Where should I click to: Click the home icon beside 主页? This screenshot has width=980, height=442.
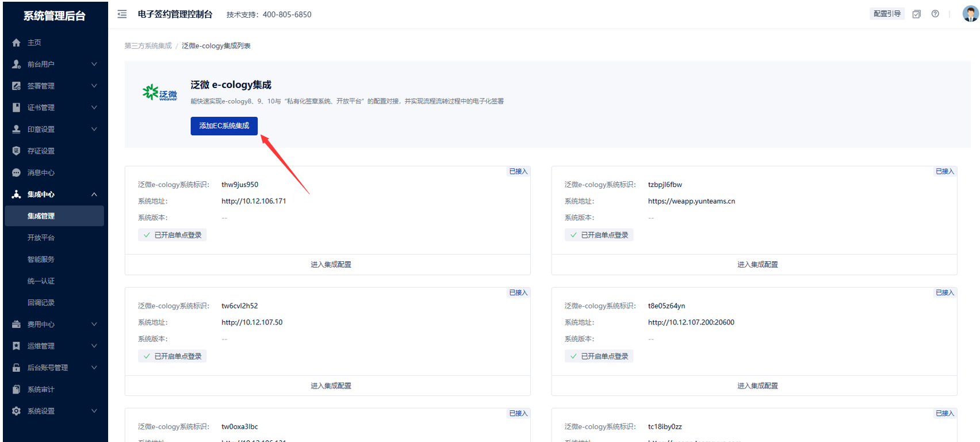(x=16, y=43)
